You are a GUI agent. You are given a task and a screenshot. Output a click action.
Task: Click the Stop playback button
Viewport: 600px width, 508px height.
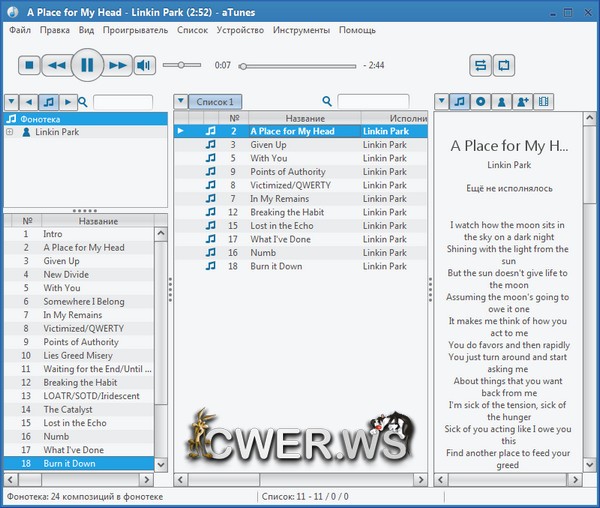[29, 66]
